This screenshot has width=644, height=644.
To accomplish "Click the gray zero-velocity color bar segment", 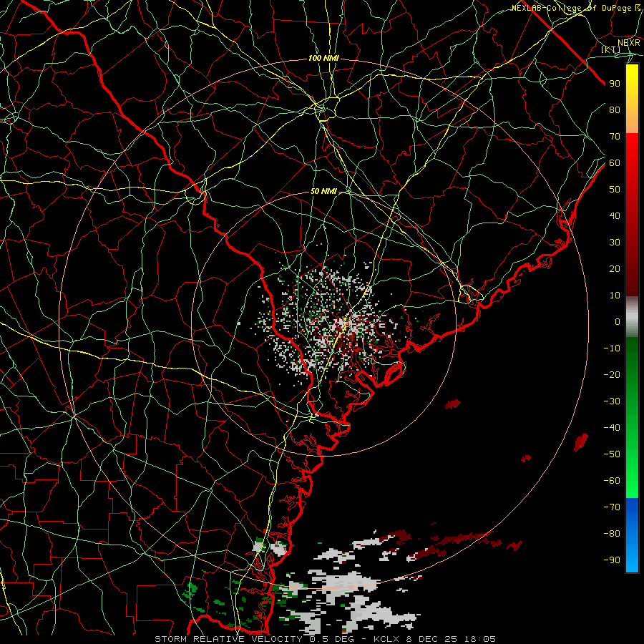I will pyautogui.click(x=632, y=317).
